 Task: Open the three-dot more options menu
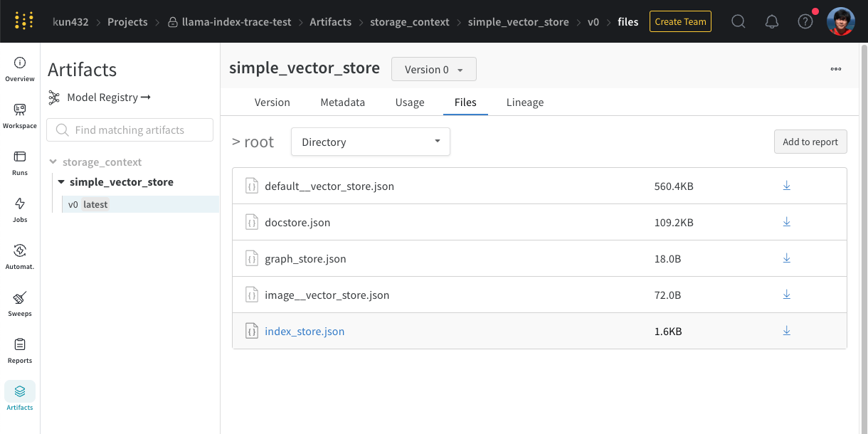pyautogui.click(x=836, y=69)
